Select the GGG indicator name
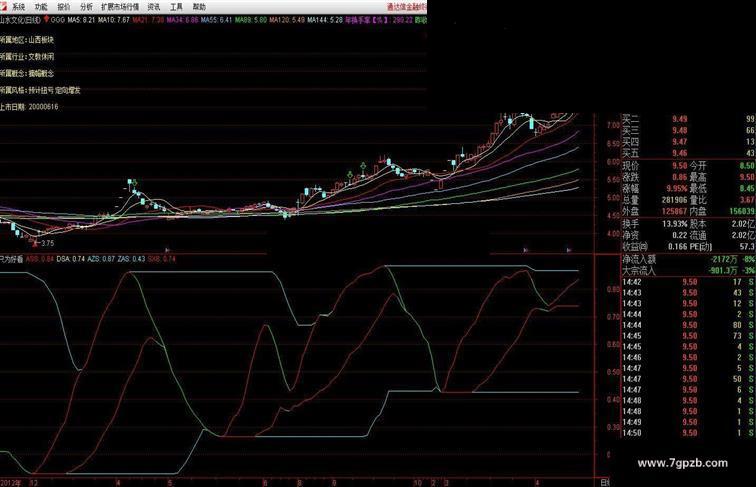Viewport: 756px width, 487px height. [57, 20]
